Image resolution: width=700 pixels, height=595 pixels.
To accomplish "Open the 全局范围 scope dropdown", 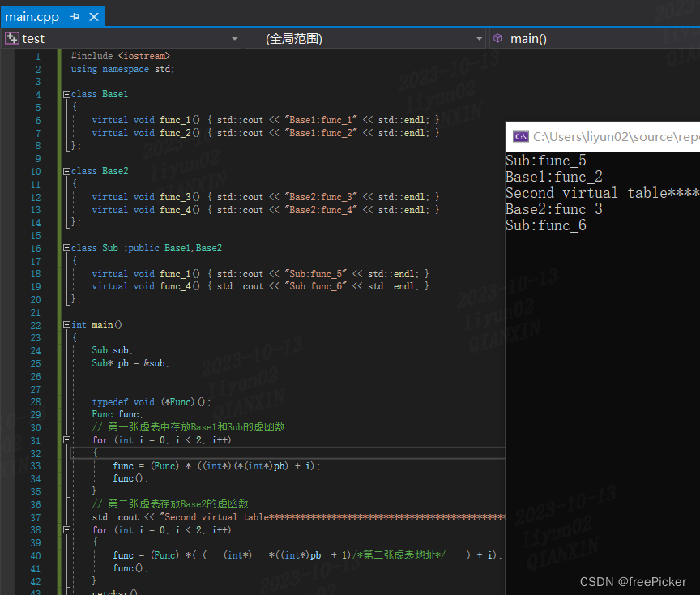I will point(479,39).
